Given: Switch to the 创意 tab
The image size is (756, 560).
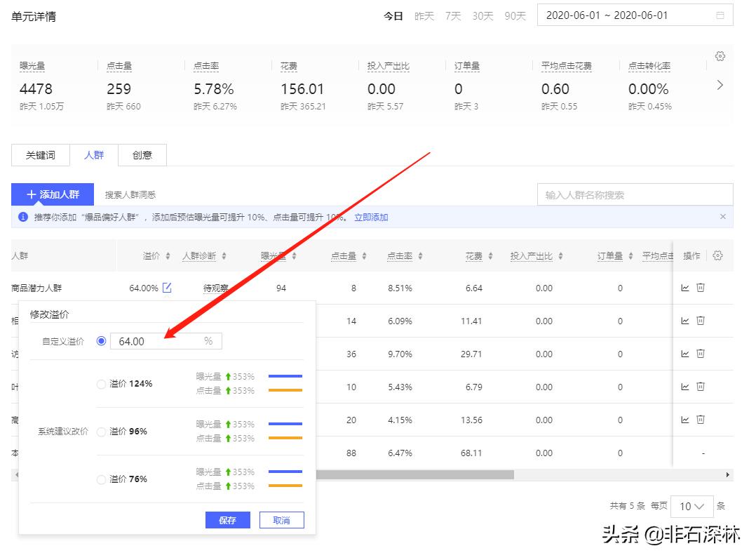Looking at the screenshot, I should [x=142, y=155].
